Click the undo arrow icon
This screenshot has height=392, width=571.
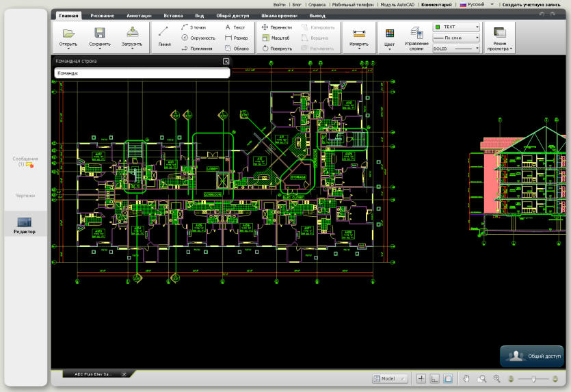tap(542, 14)
